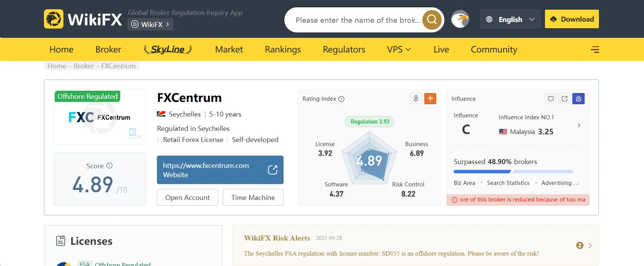644x266 pixels.
Task: Click the user icon in Rating Index
Action: (416, 98)
